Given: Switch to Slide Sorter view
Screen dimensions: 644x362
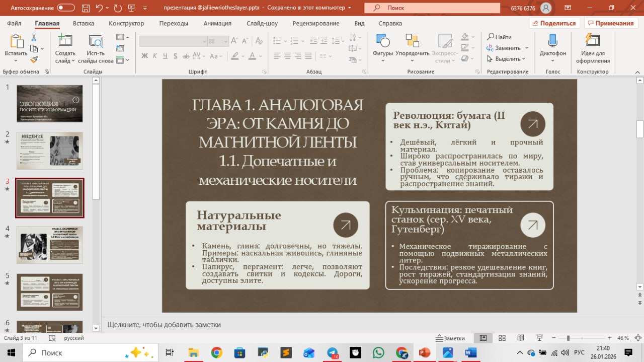Looking at the screenshot, I should pyautogui.click(x=502, y=338).
